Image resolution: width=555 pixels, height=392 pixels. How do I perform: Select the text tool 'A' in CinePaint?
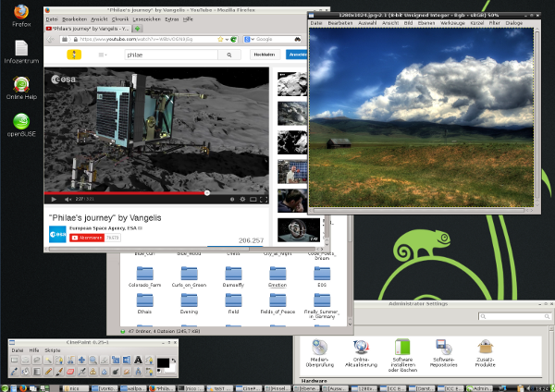click(x=138, y=361)
